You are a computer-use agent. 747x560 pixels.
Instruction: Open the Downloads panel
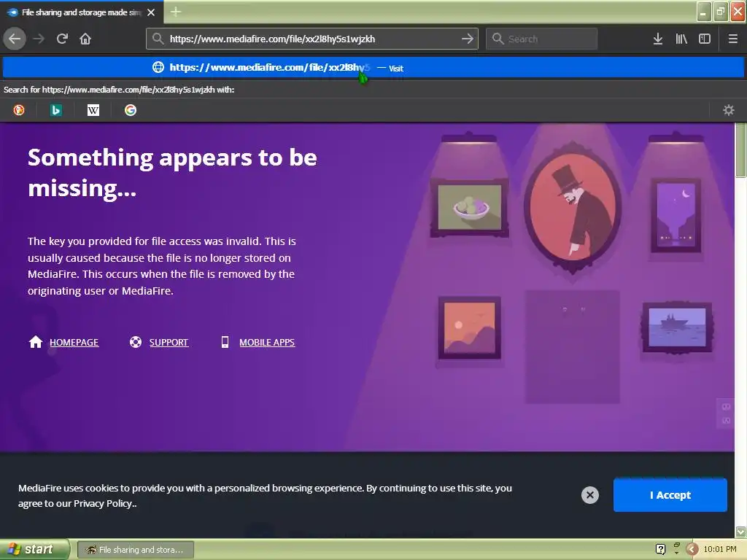coord(658,39)
